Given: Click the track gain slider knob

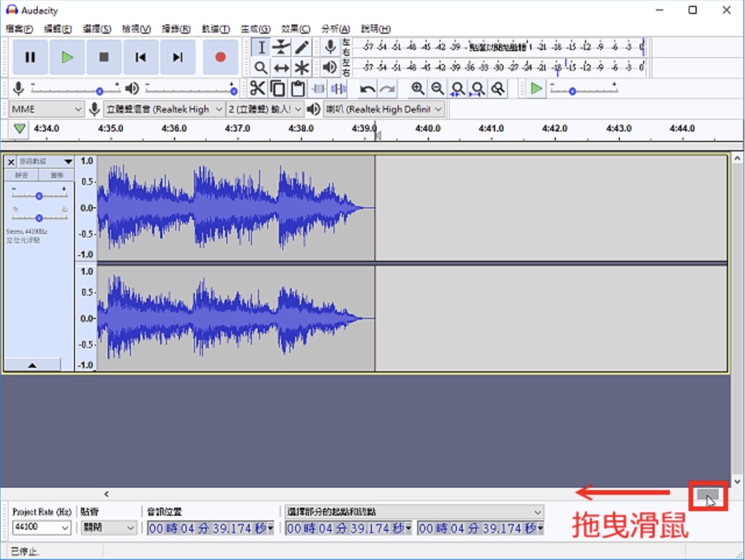Looking at the screenshot, I should tap(39, 196).
